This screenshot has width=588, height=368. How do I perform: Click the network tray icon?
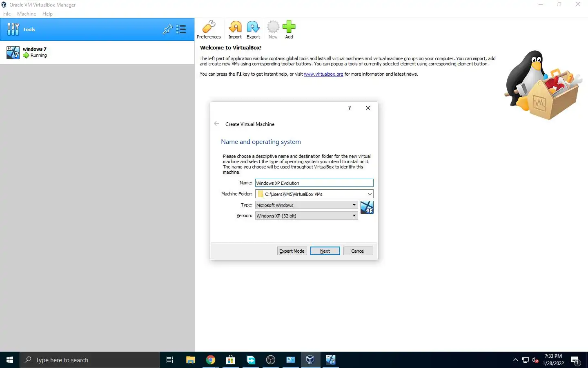coord(526,360)
